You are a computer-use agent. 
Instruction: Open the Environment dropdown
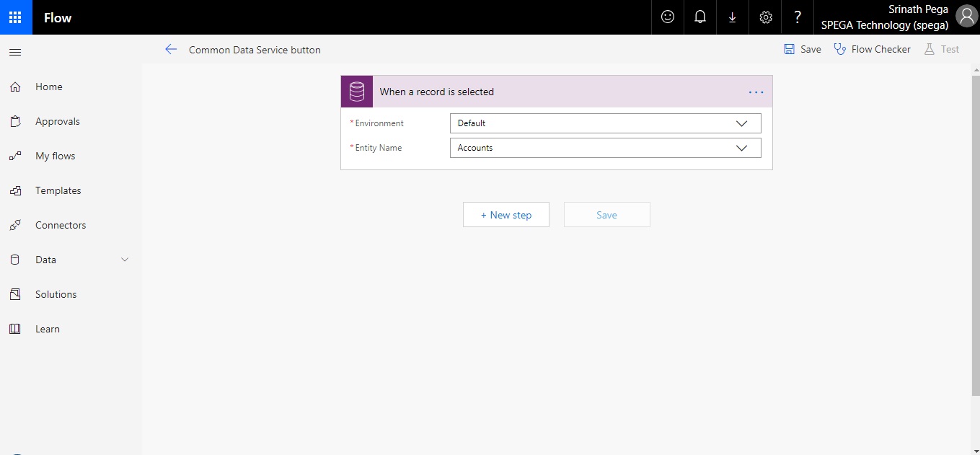604,123
